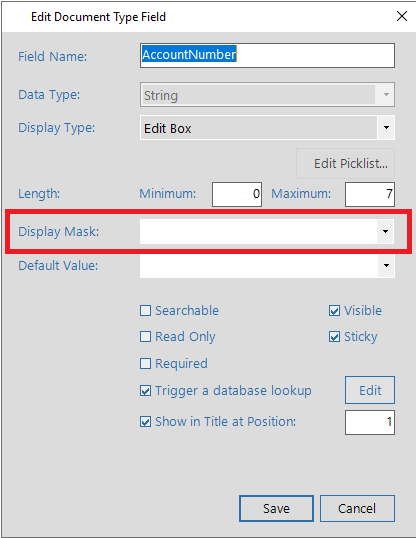Tick the Required checkbox

[146, 363]
